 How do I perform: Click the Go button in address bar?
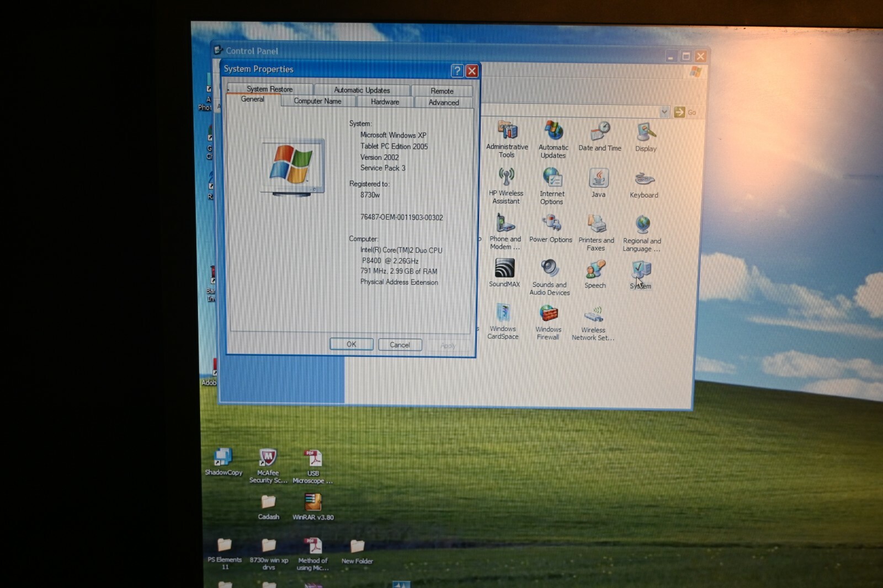coord(685,112)
